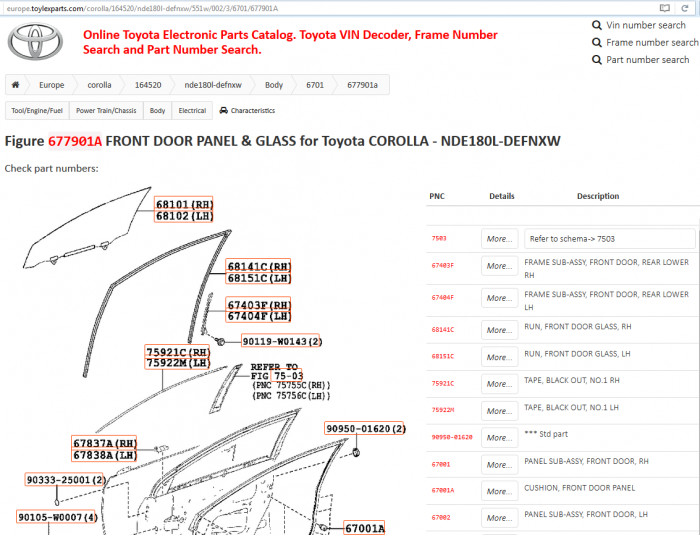The width and height of the screenshot is (700, 535).
Task: Click 90119-W0143 part label in diagram
Action: pyautogui.click(x=282, y=341)
